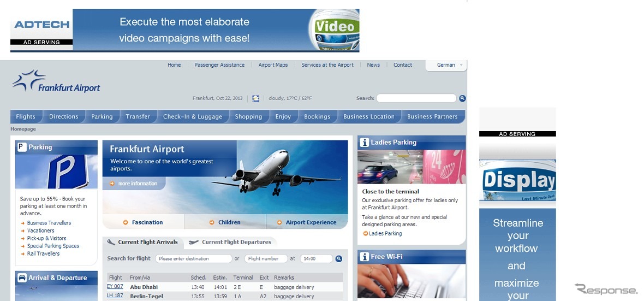The height and width of the screenshot is (301, 644).
Task: Open Services at the Airport
Action: click(x=327, y=65)
